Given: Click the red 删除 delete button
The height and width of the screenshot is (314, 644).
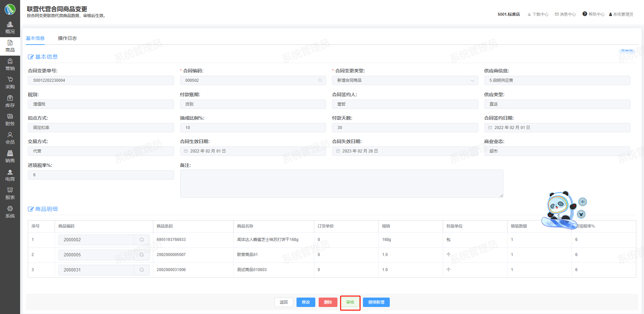Looking at the screenshot, I should point(328,302).
